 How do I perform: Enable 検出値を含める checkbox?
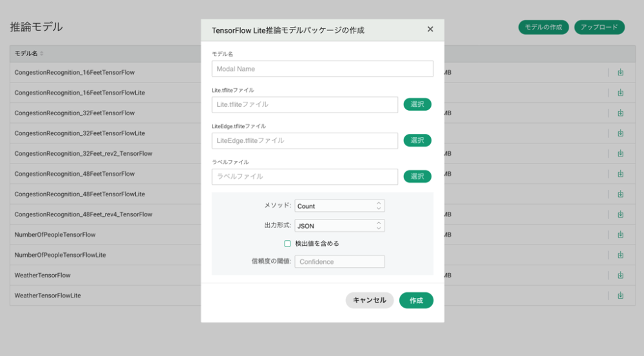287,243
